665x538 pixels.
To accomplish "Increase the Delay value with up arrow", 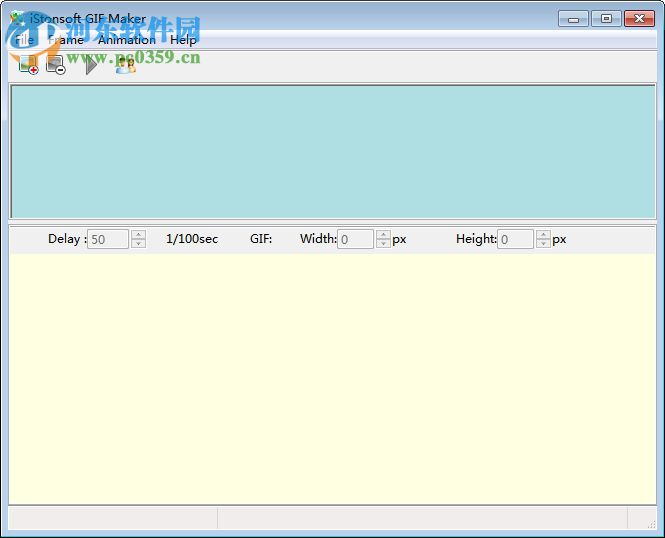I will (138, 234).
